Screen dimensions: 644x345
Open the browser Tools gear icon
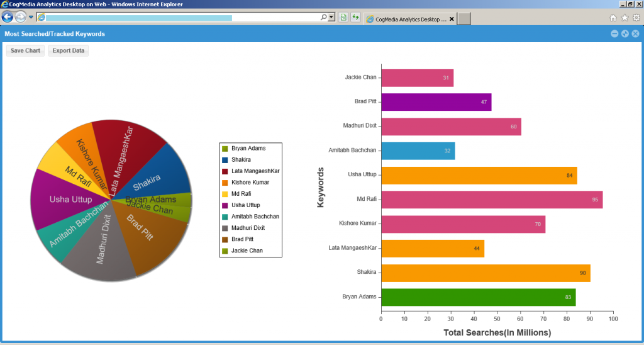point(636,18)
